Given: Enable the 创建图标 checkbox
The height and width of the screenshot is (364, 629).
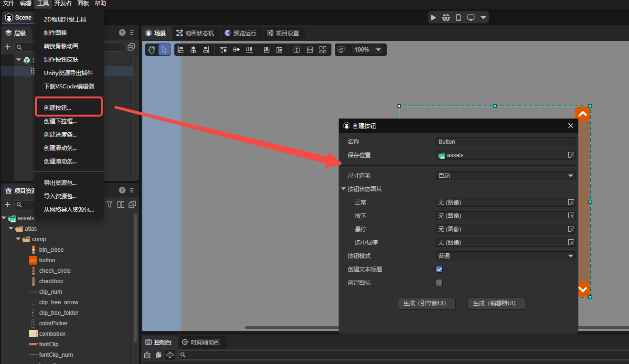Looking at the screenshot, I should point(439,283).
